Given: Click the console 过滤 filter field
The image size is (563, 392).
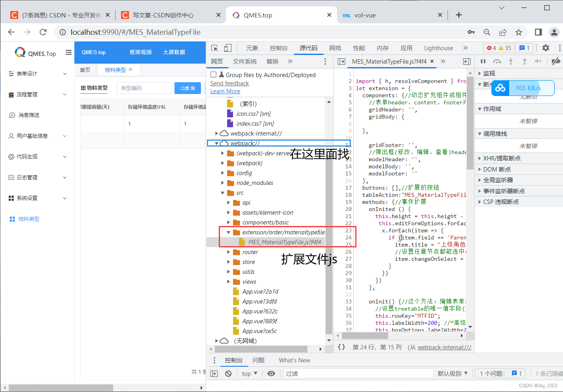Looking at the screenshot, I should (x=358, y=373).
